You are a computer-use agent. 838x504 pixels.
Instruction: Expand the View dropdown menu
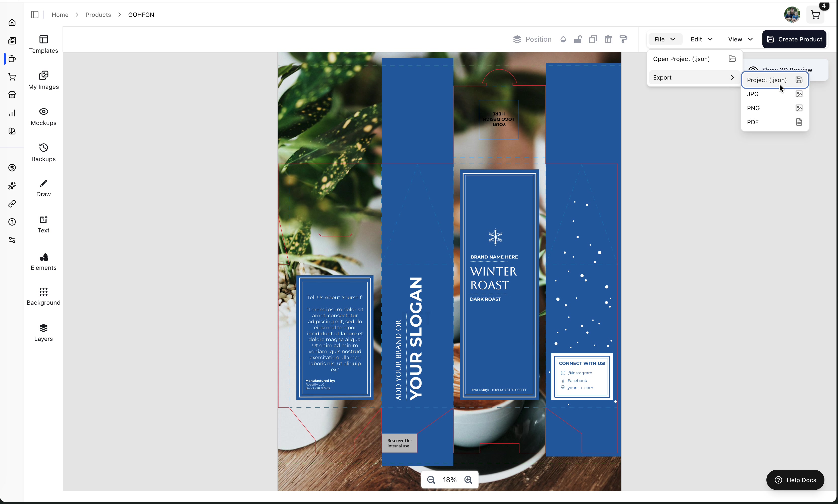[x=740, y=39]
